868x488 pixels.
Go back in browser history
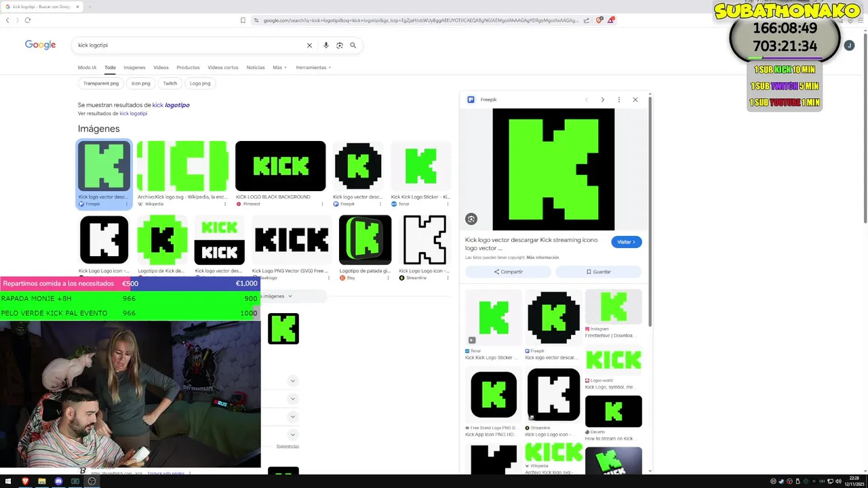pos(7,20)
